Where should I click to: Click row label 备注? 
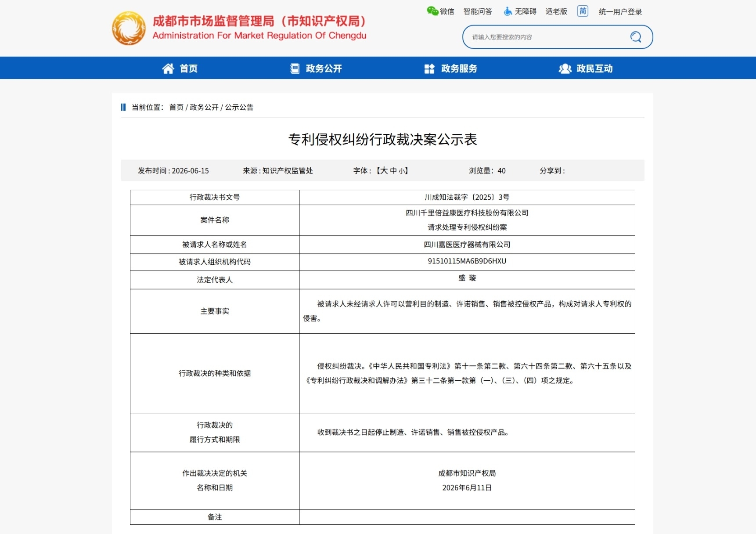coord(215,517)
